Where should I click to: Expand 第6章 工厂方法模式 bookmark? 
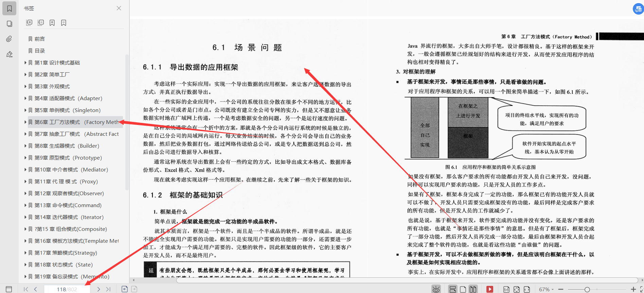tap(25, 122)
